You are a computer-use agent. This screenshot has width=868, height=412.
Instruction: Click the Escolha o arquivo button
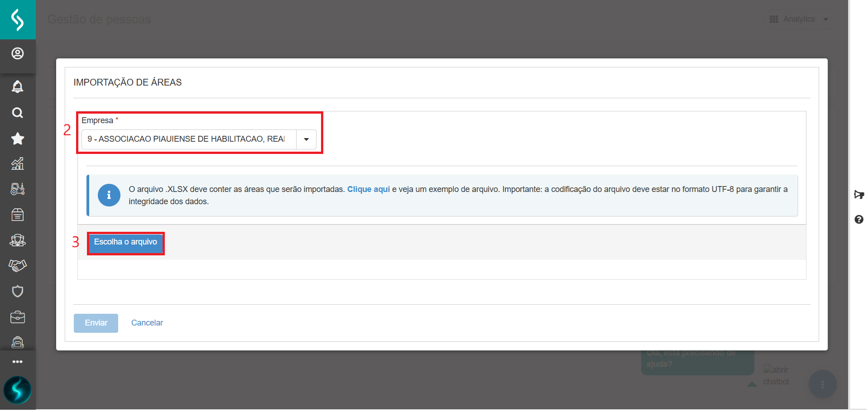click(125, 242)
